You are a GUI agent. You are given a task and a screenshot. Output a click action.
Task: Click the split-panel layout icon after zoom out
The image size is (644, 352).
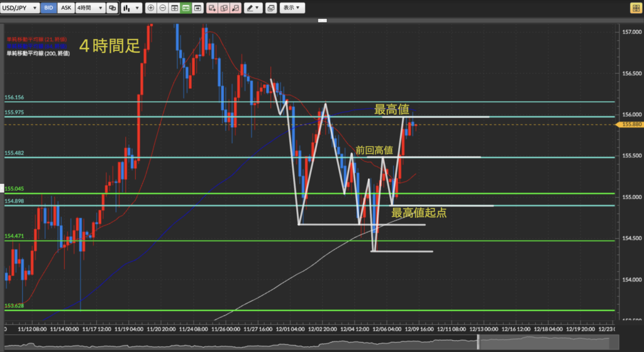[174, 8]
